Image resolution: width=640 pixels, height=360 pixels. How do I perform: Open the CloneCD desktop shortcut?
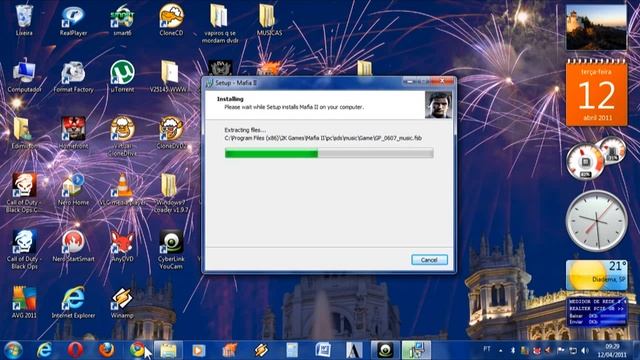coord(171,20)
